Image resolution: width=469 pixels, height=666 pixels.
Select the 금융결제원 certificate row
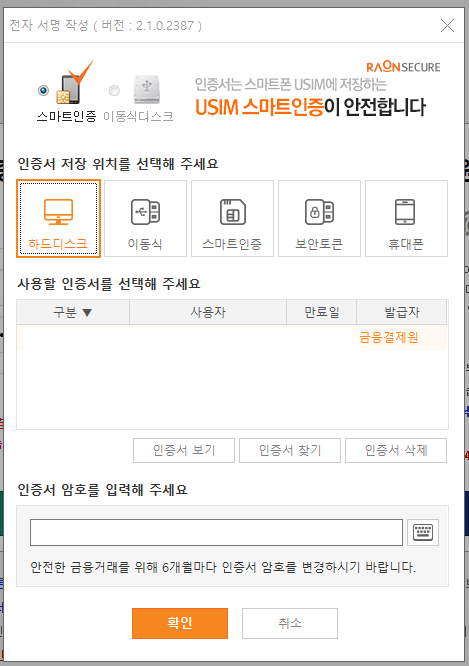point(232,338)
